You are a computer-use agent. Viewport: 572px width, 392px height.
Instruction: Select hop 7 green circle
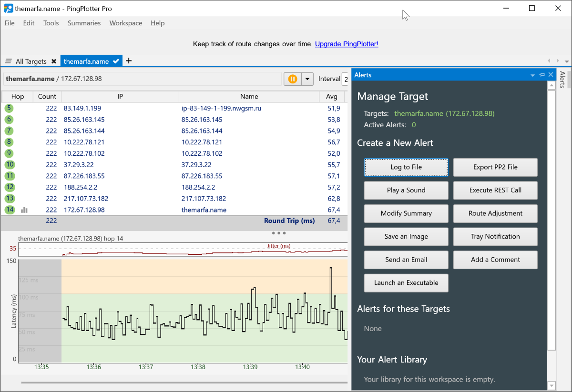tap(9, 131)
